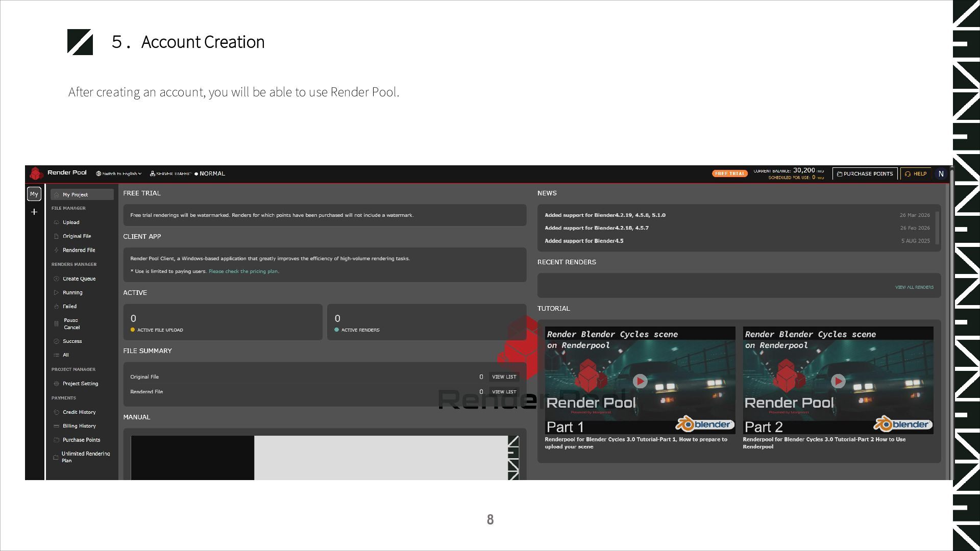The image size is (980, 551).
Task: Click the plus icon to add project
Action: (34, 212)
